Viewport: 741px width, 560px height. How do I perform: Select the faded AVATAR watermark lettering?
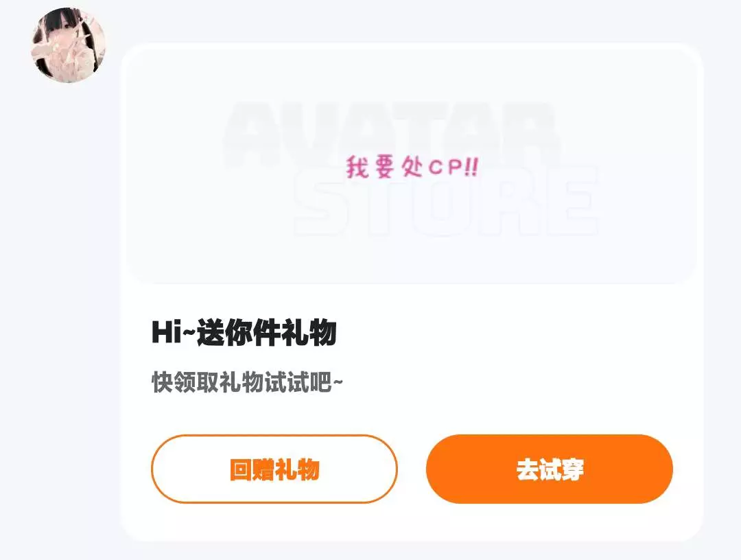coord(391,135)
